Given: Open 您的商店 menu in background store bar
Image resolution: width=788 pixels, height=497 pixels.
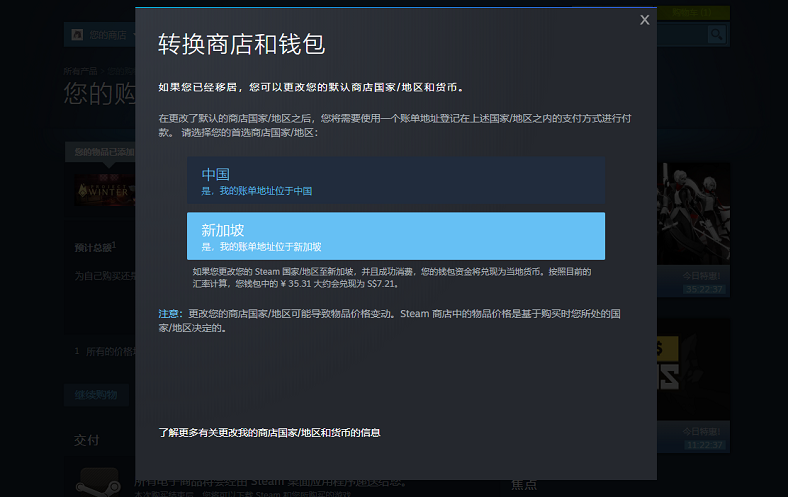Looking at the screenshot, I should pyautogui.click(x=108, y=35).
